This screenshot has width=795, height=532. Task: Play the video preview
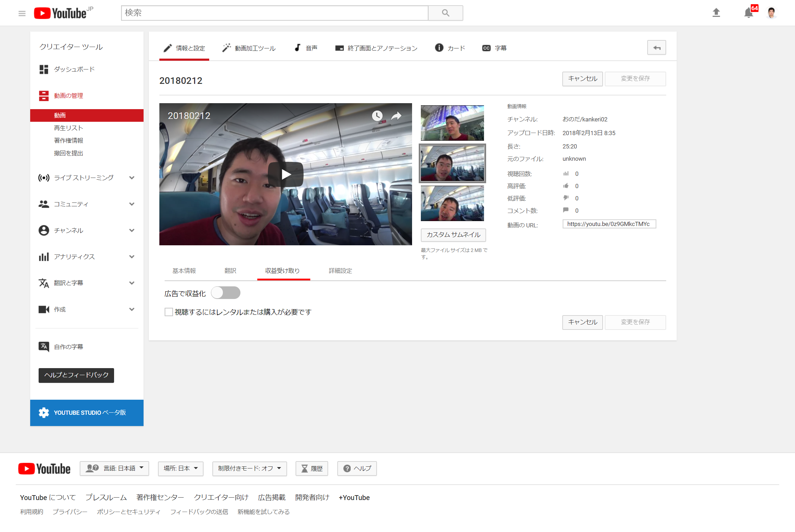[286, 174]
